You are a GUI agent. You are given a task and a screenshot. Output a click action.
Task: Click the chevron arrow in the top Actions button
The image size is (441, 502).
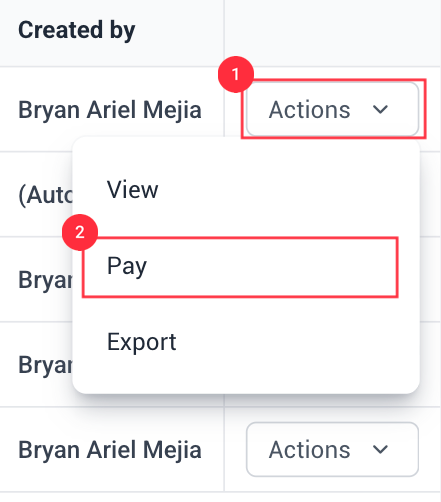[380, 109]
